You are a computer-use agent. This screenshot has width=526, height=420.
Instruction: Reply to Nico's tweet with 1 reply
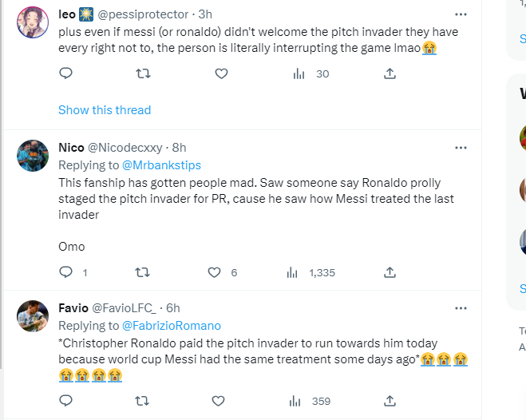coord(66,272)
